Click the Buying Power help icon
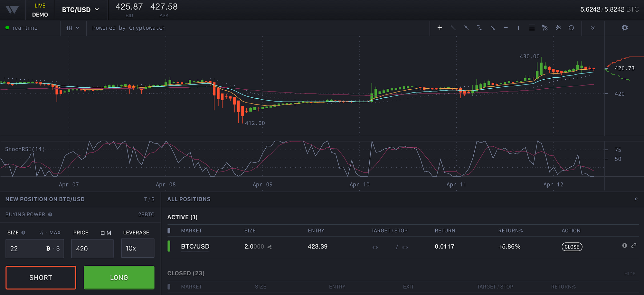This screenshot has width=644, height=295. (x=50, y=214)
